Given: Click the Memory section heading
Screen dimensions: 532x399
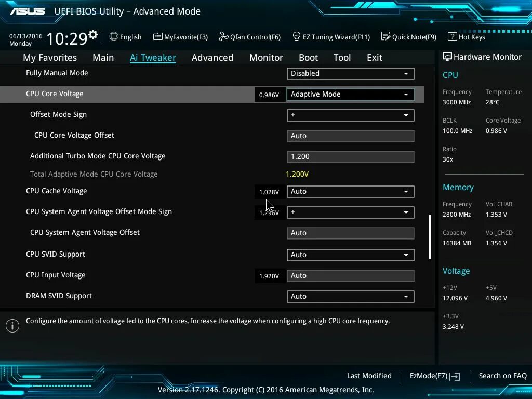Looking at the screenshot, I should pyautogui.click(x=458, y=187).
